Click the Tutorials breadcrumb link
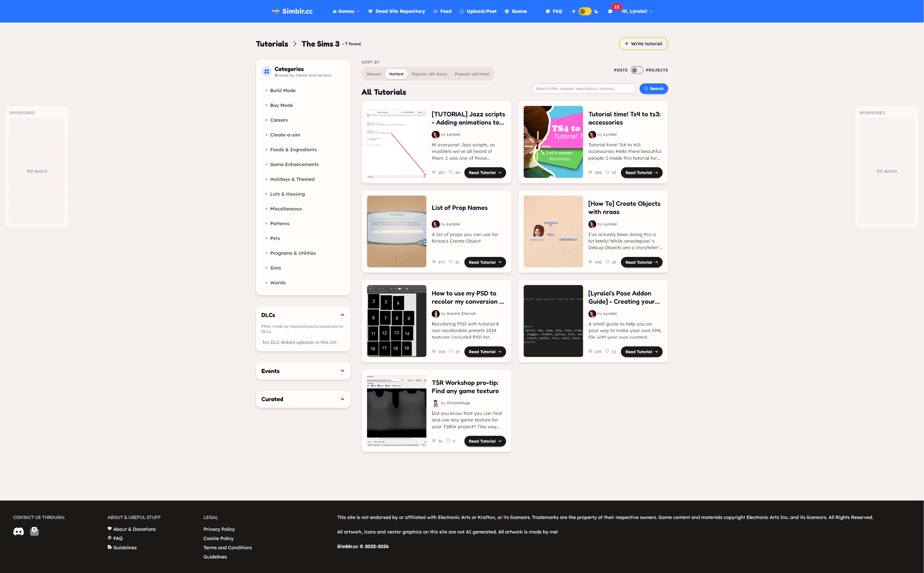Viewport: 924px width, 573px height. pyautogui.click(x=272, y=44)
